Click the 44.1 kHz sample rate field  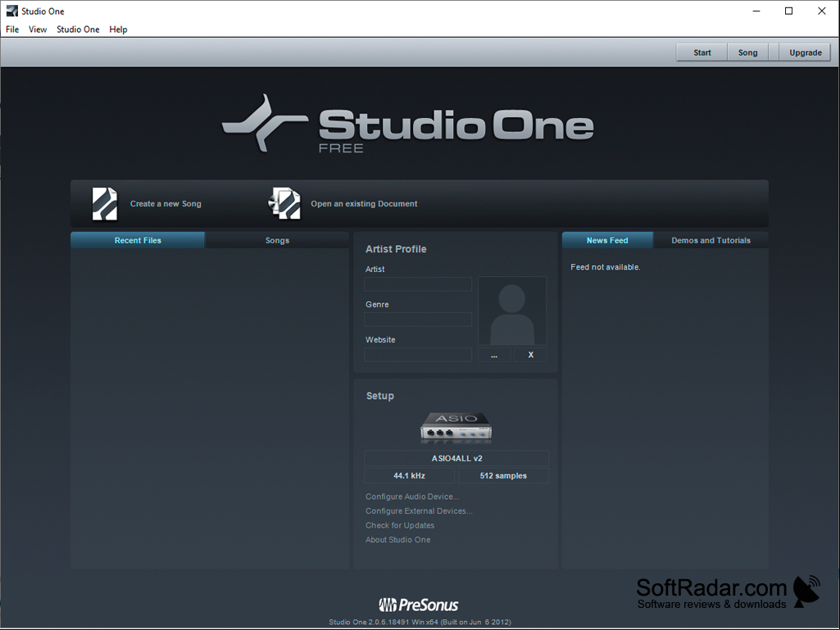[409, 476]
